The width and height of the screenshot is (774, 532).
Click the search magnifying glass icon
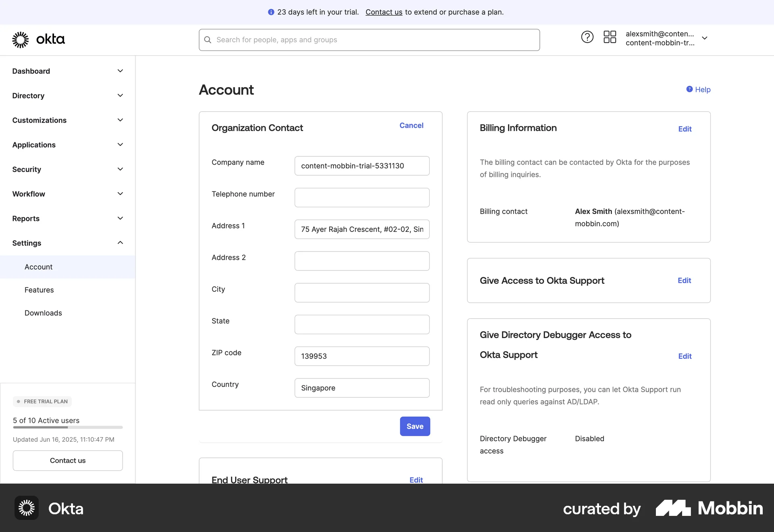(x=208, y=39)
